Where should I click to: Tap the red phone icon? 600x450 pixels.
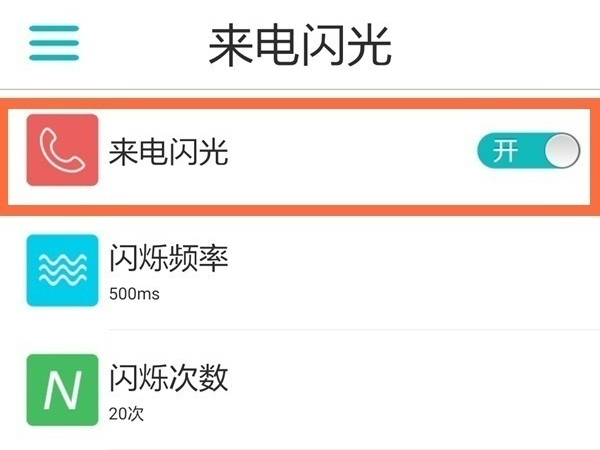[61, 151]
